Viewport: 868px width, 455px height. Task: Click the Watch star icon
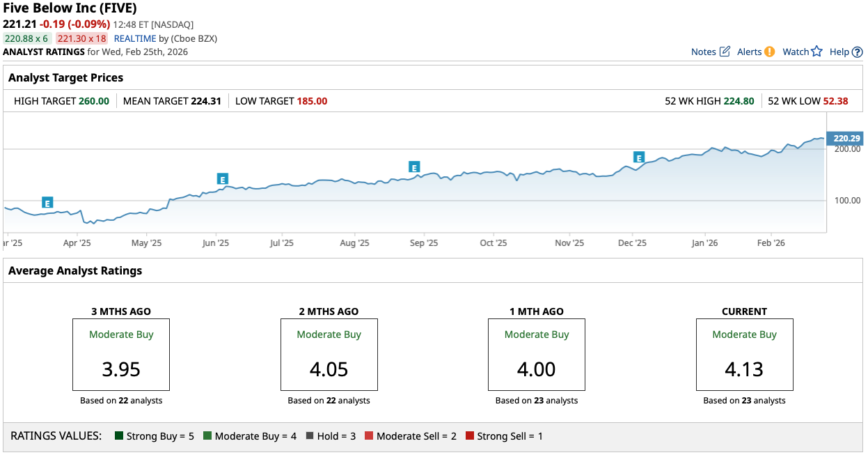pos(817,52)
